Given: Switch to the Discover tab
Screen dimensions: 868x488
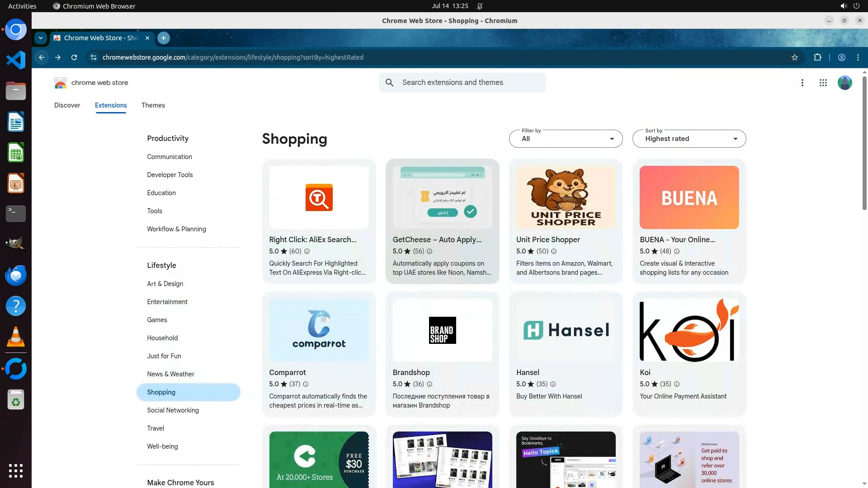Looking at the screenshot, I should (x=67, y=105).
